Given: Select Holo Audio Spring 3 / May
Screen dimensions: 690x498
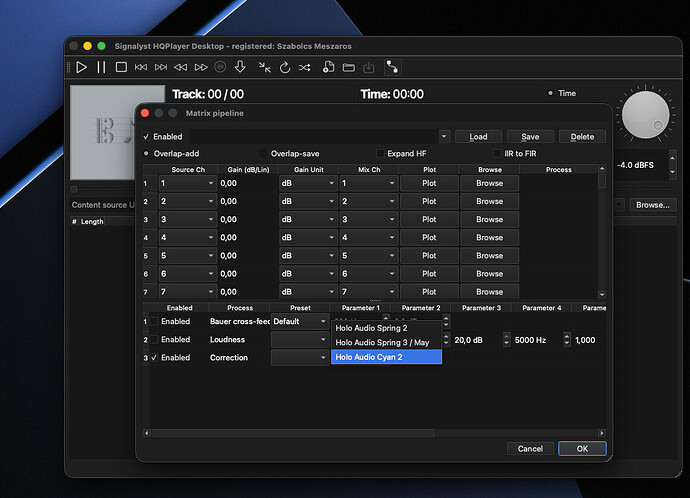Looking at the screenshot, I should pyautogui.click(x=385, y=342).
